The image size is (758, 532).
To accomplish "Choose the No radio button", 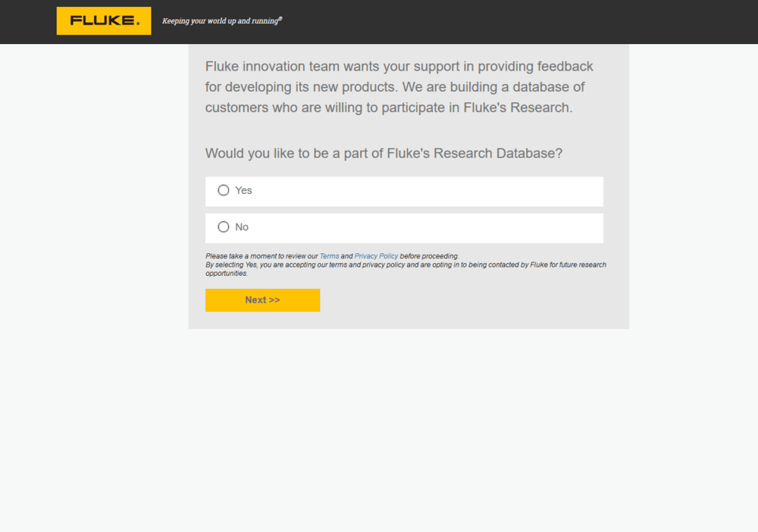I will pyautogui.click(x=224, y=227).
